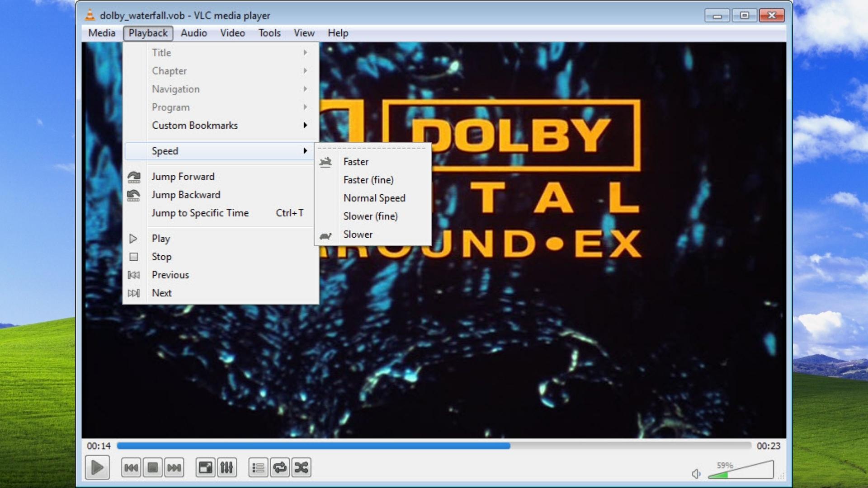Click the greyed Program submenu entry
Viewport: 868px width, 488px height.
pos(221,107)
